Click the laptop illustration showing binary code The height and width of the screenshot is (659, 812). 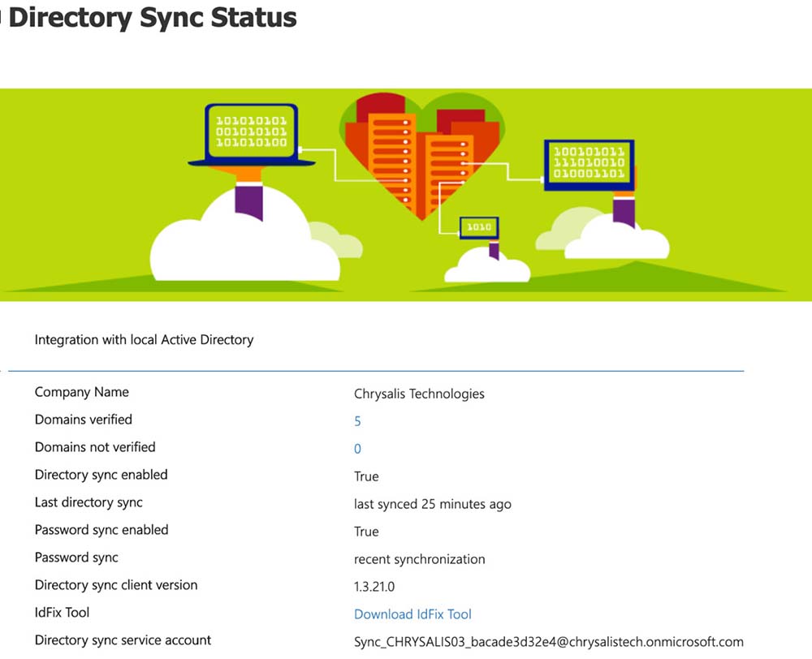coord(252,134)
